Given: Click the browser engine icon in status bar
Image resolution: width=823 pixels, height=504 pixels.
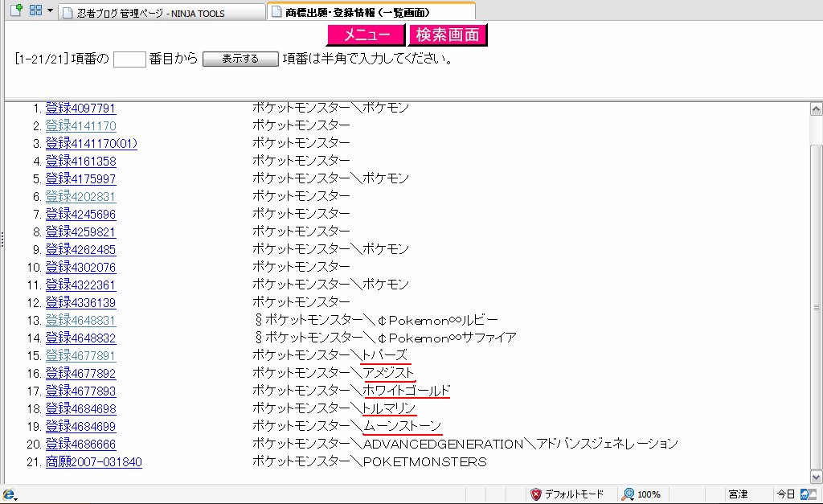Looking at the screenshot, I should 9,494.
